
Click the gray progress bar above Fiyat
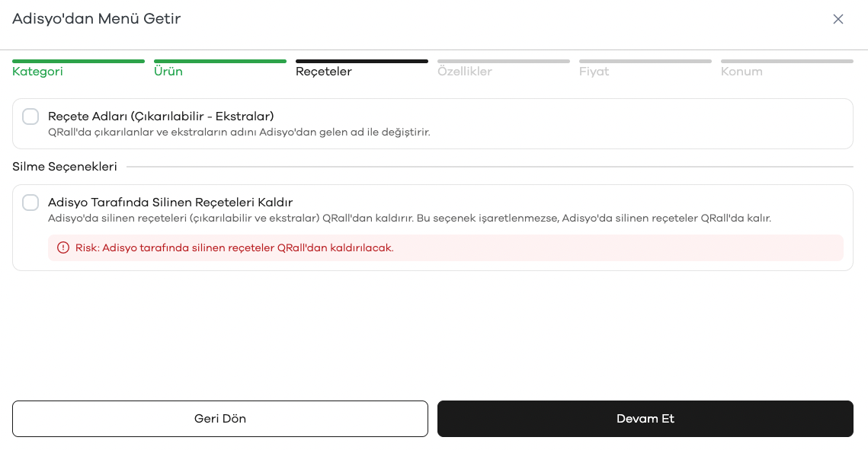pos(645,62)
